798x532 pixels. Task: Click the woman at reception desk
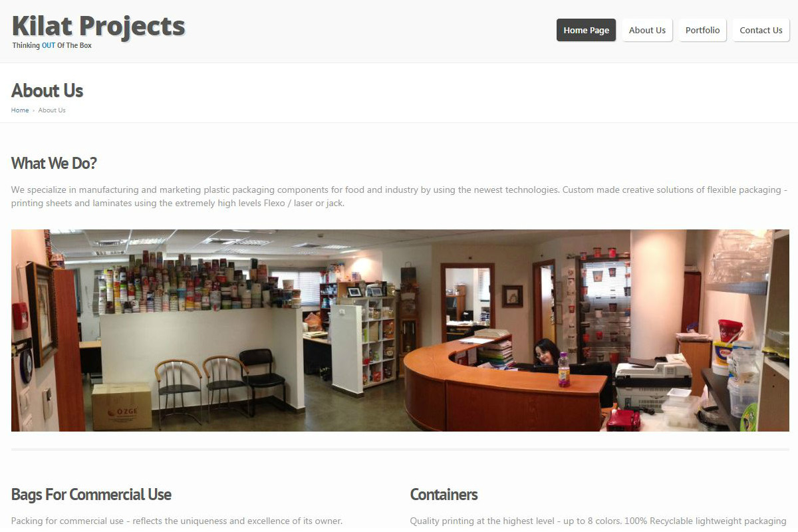pos(545,352)
